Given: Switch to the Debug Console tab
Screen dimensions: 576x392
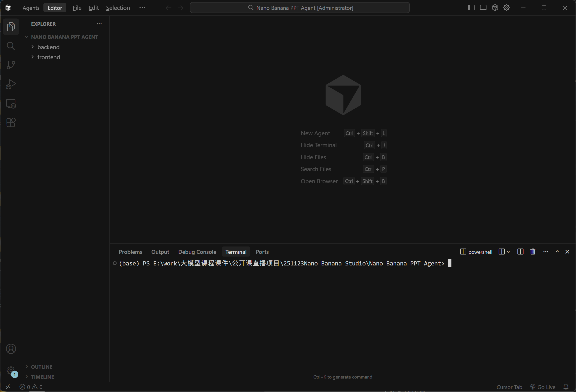Looking at the screenshot, I should click(197, 252).
